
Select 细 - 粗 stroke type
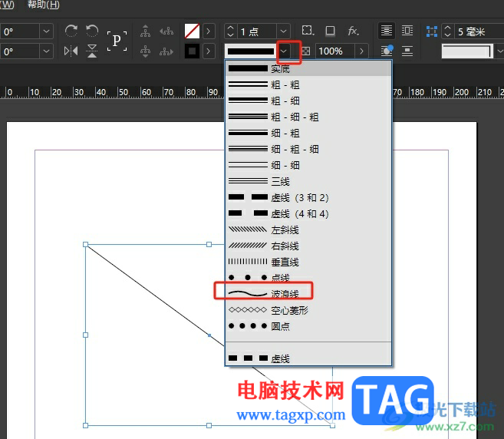[308, 133]
